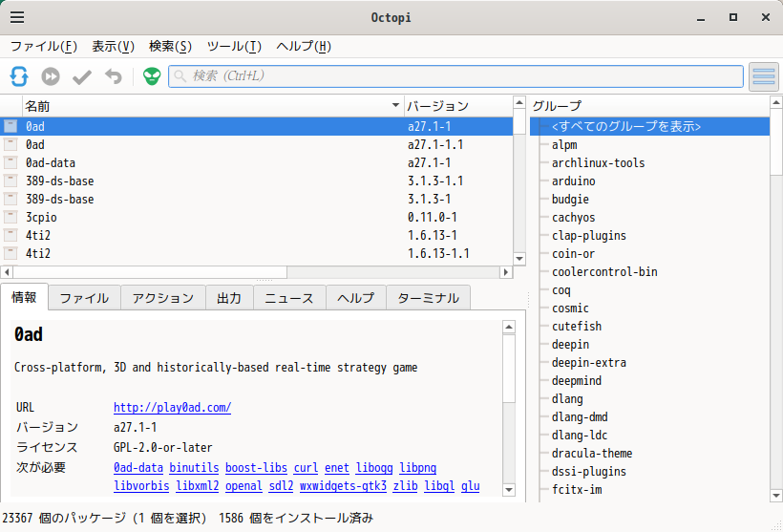Toggle the group panel icon beside search
This screenshot has width=783, height=532.
[x=763, y=76]
